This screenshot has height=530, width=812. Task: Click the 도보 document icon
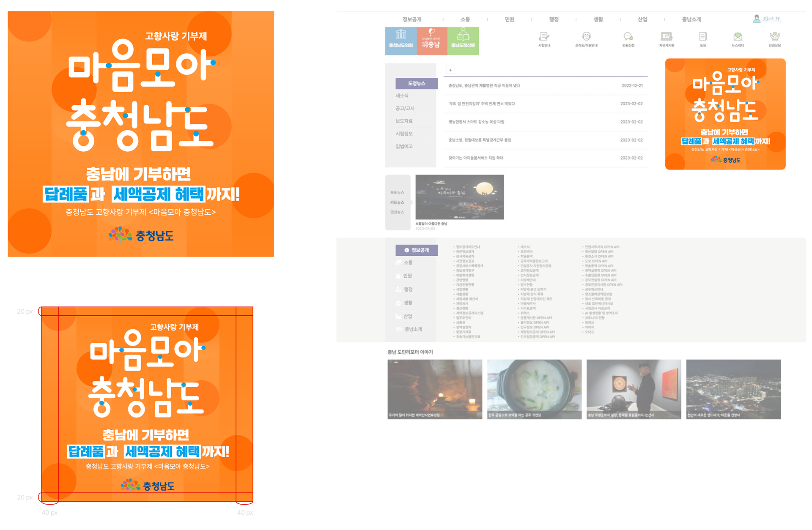coord(703,37)
